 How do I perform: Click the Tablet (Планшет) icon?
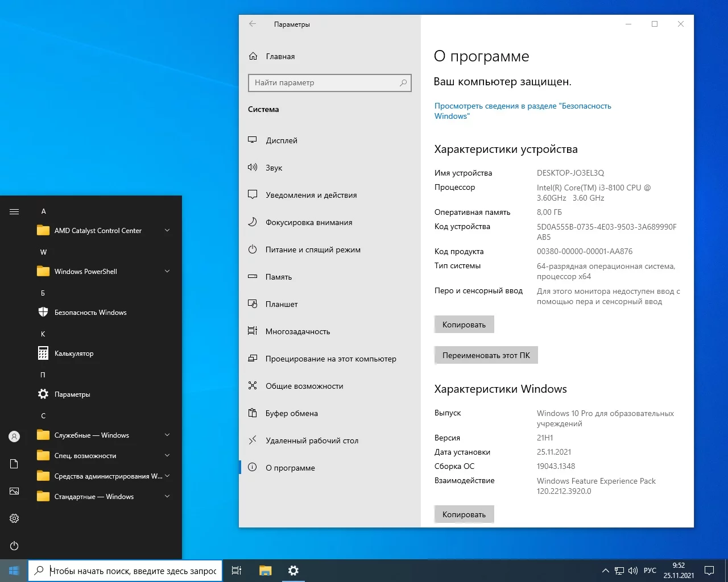253,304
